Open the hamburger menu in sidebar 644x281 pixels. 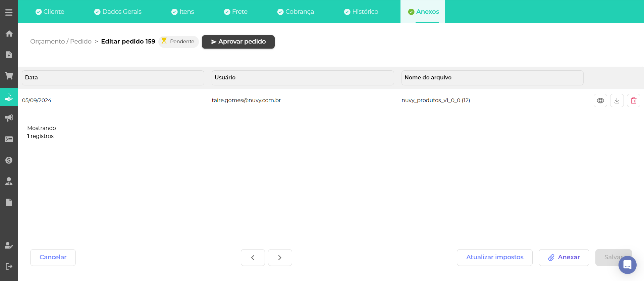coord(9,12)
